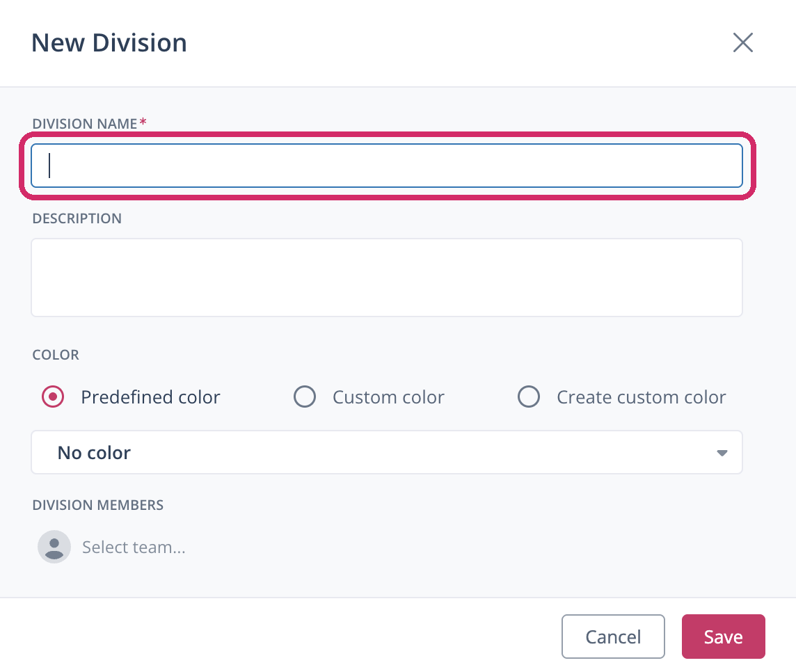Close the New Division dialog
The image size is (796, 672).
tap(742, 42)
